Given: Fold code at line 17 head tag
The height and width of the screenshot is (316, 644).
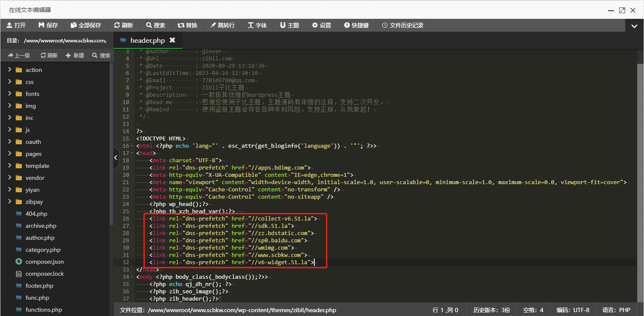Looking at the screenshot, I should (132, 153).
